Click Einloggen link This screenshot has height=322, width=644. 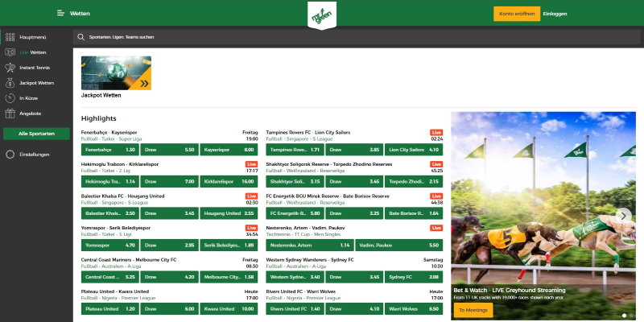click(555, 14)
